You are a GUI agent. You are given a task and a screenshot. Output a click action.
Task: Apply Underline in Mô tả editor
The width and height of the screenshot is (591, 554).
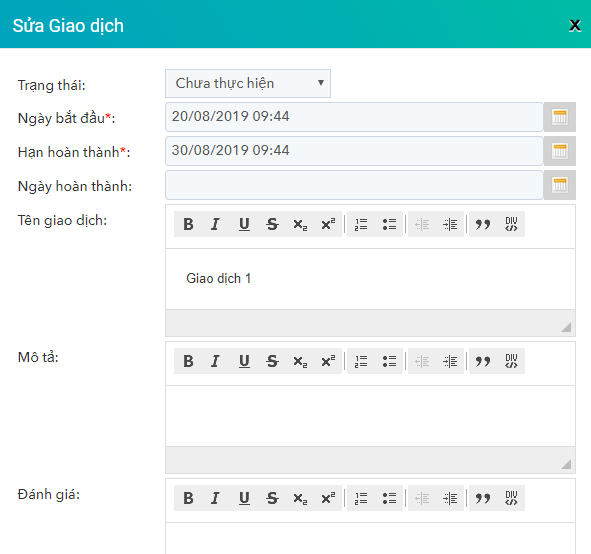coord(244,361)
